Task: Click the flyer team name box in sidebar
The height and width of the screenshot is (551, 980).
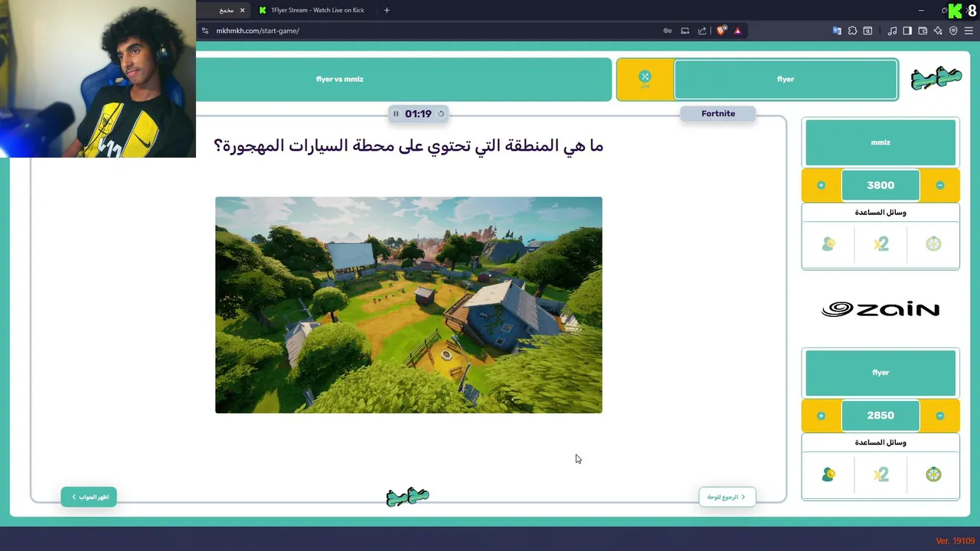Action: [x=880, y=373]
